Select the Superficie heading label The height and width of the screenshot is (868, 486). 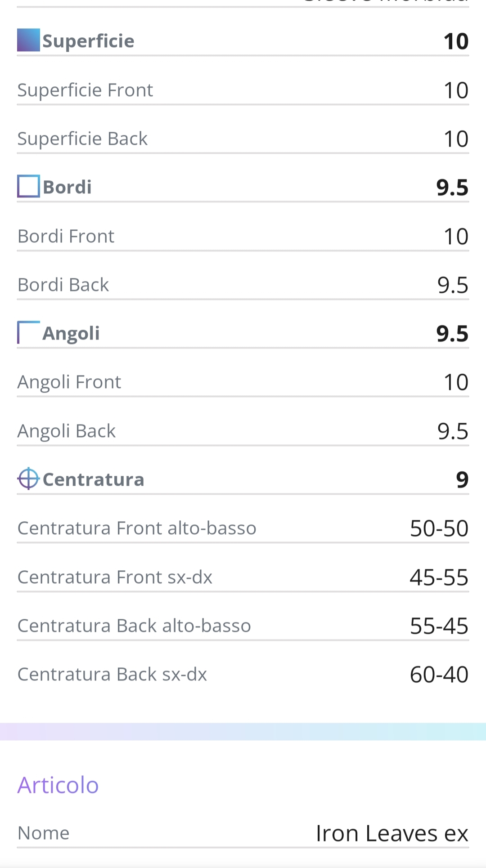(88, 41)
